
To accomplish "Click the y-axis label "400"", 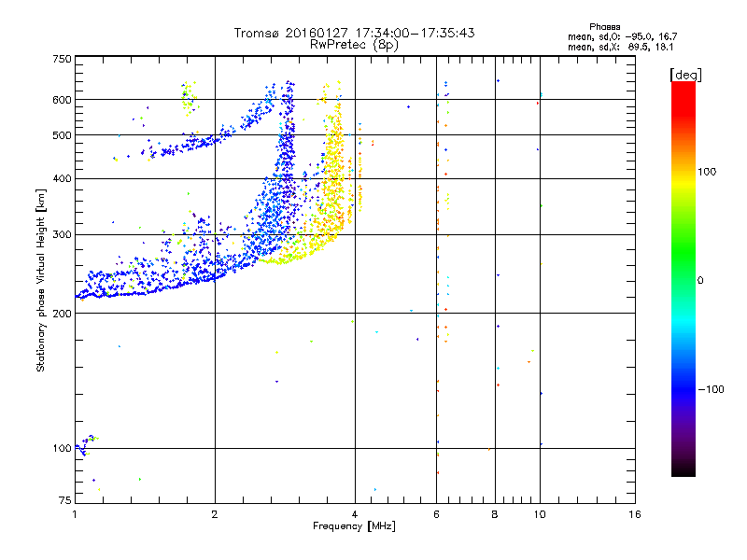I will coord(62,178).
